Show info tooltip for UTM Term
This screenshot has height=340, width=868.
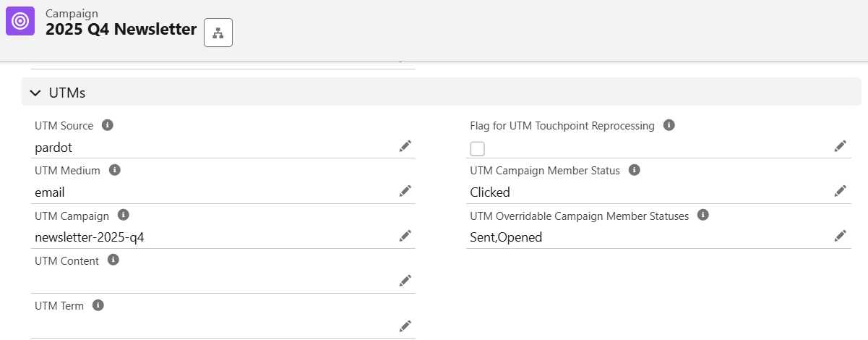point(98,305)
